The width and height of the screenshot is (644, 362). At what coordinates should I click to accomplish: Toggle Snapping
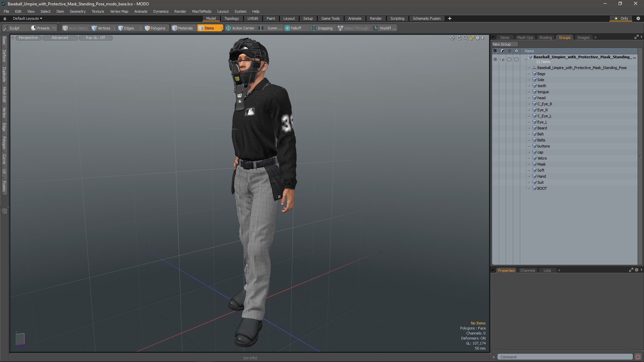(x=322, y=28)
